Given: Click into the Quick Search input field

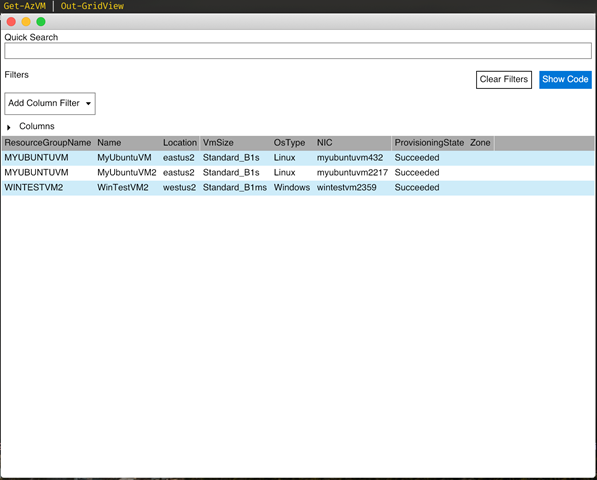Looking at the screenshot, I should click(x=298, y=51).
